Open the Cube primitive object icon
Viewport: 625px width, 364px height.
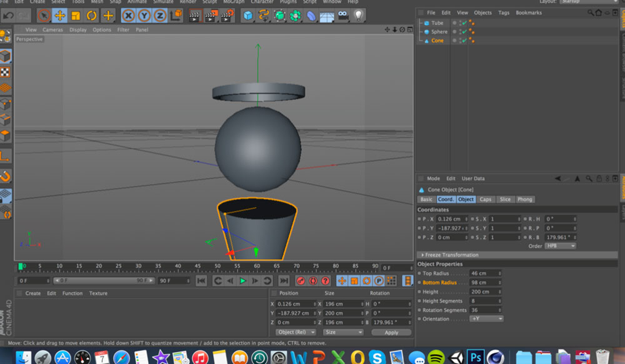point(248,16)
